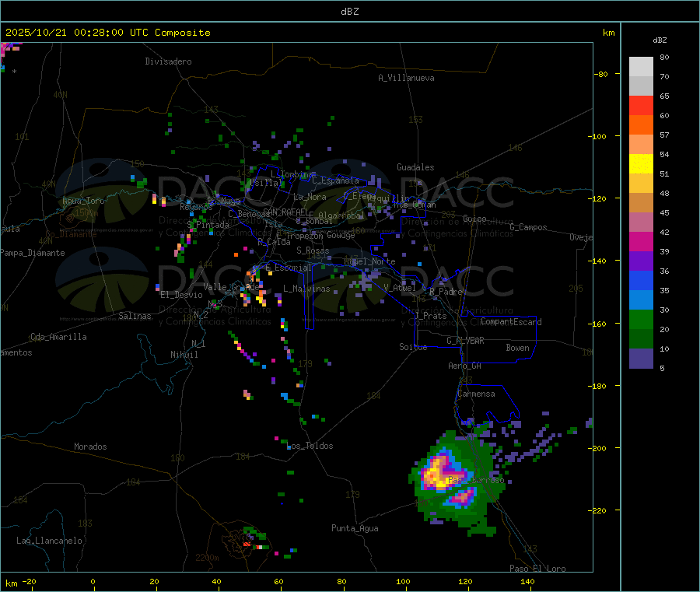Click the A_Villanueva place label

tap(406, 78)
